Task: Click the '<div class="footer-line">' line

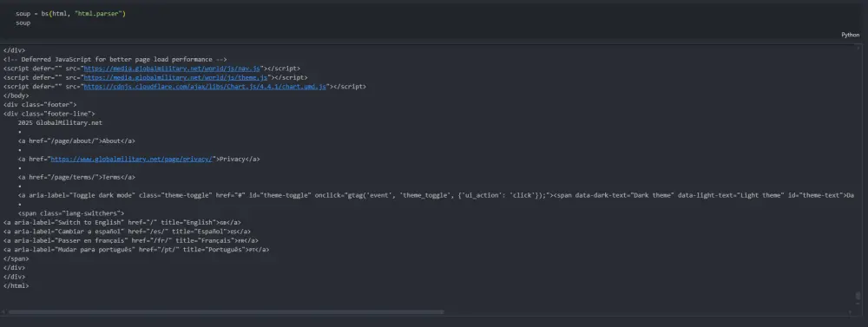Action: tap(49, 114)
